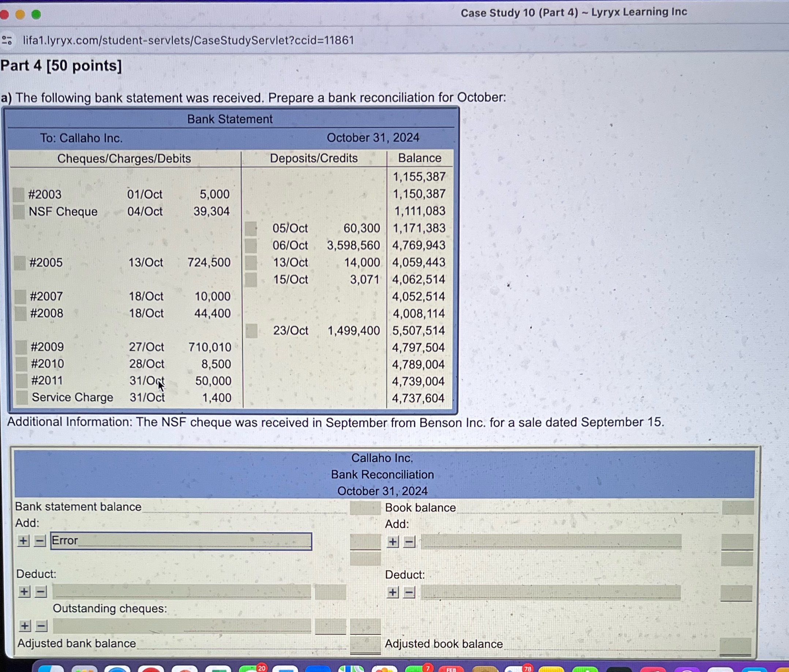Remove a row under bank-side Deduct section
Viewport: 789px width, 672px height.
[x=41, y=592]
